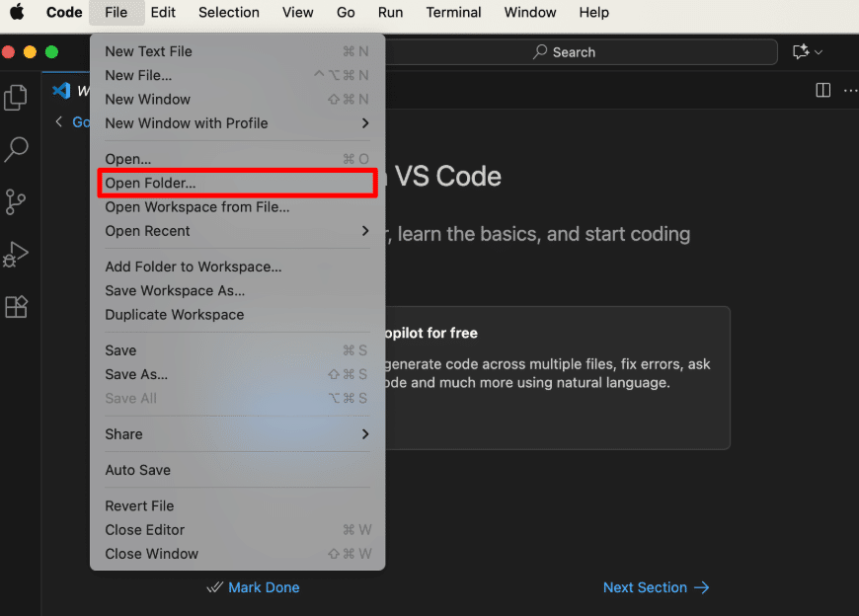Choose Save Workspace As... entry
The height and width of the screenshot is (616, 859).
(x=237, y=291)
